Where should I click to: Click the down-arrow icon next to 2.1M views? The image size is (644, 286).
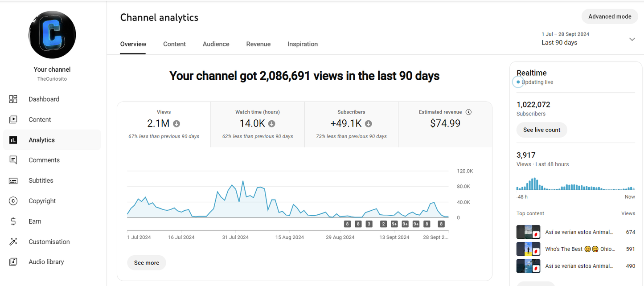pos(176,124)
